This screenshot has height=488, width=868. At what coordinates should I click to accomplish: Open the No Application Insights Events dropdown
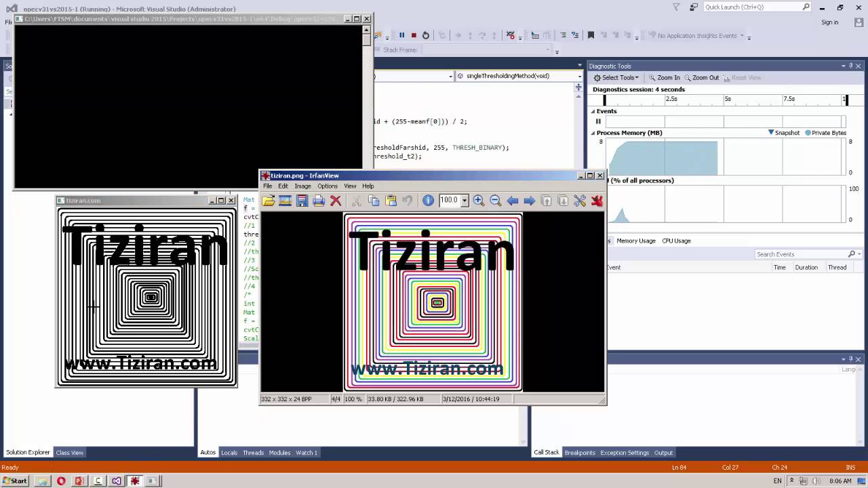pos(741,36)
